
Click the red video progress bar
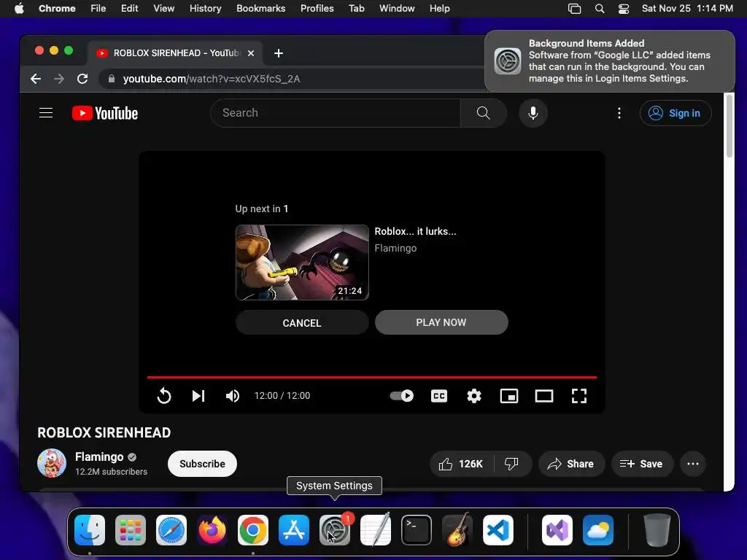tap(371, 377)
